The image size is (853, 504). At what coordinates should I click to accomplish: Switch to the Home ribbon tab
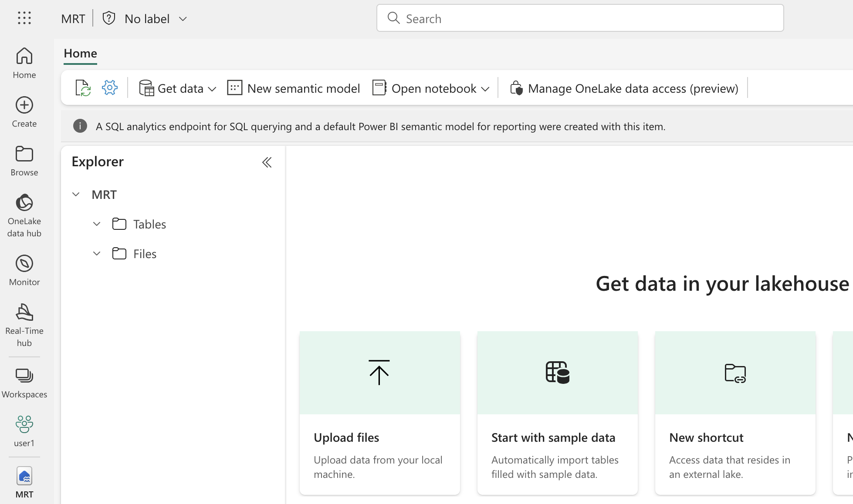(80, 54)
